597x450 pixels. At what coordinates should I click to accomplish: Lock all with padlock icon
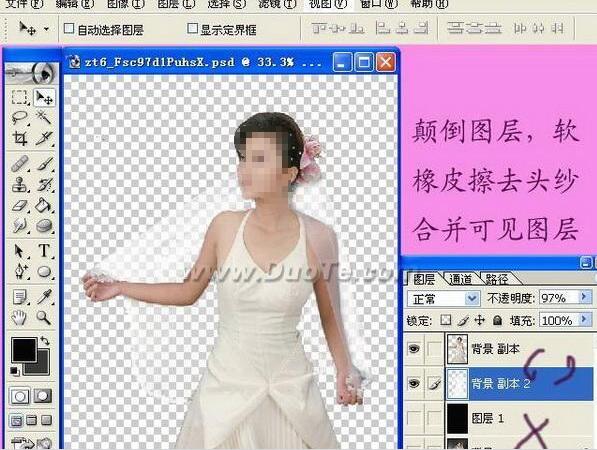[x=497, y=320]
